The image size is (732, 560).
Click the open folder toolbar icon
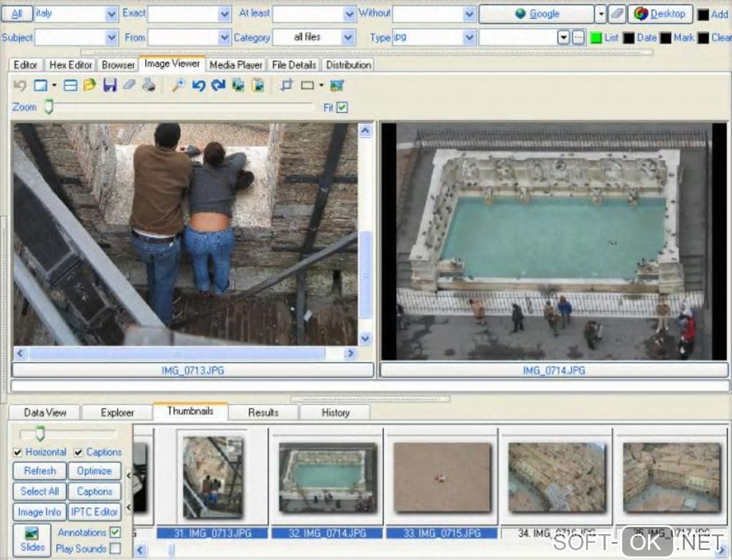[x=90, y=85]
